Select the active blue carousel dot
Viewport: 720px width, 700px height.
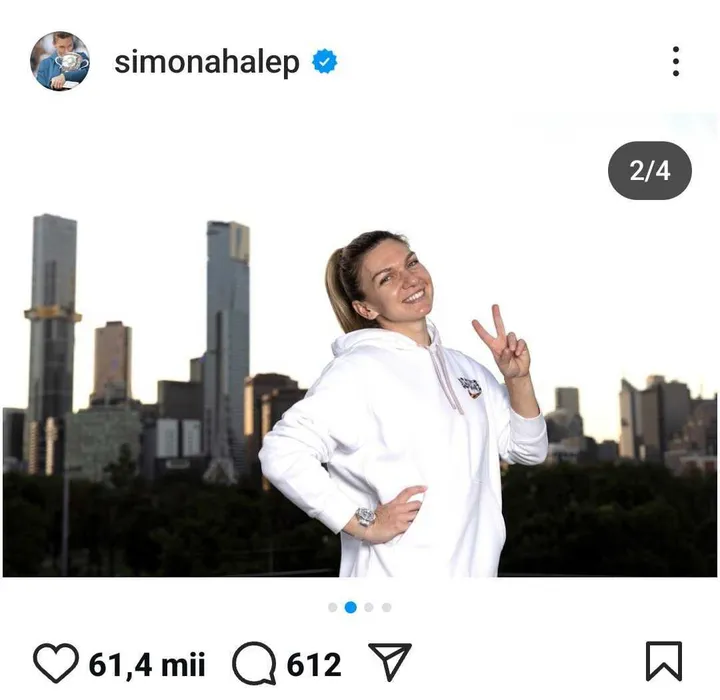(350, 608)
